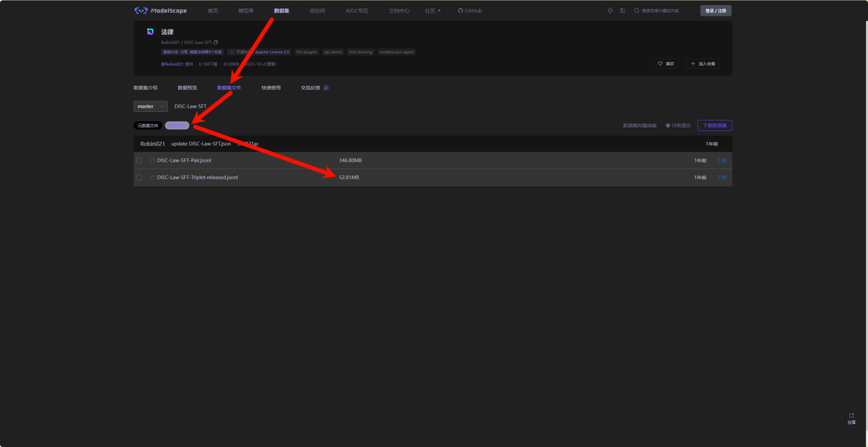
Task: Download DISC-Law-SFT-Triplet-released.jsonl via 下载 link
Action: click(722, 178)
